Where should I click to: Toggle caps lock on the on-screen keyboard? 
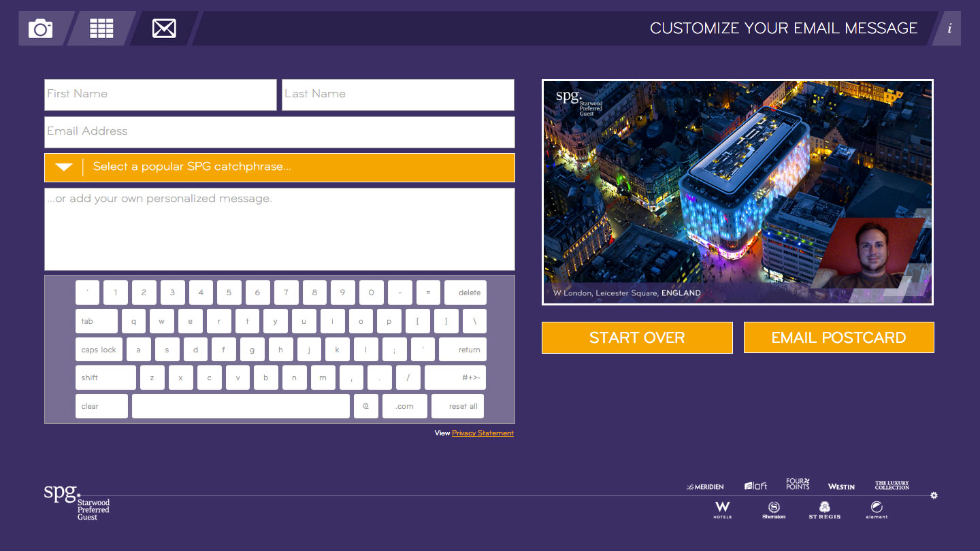click(99, 350)
